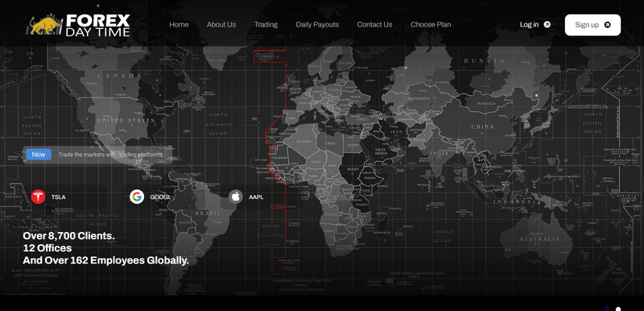644x311 pixels.
Task: Navigate to Contact Us
Action: click(x=374, y=25)
